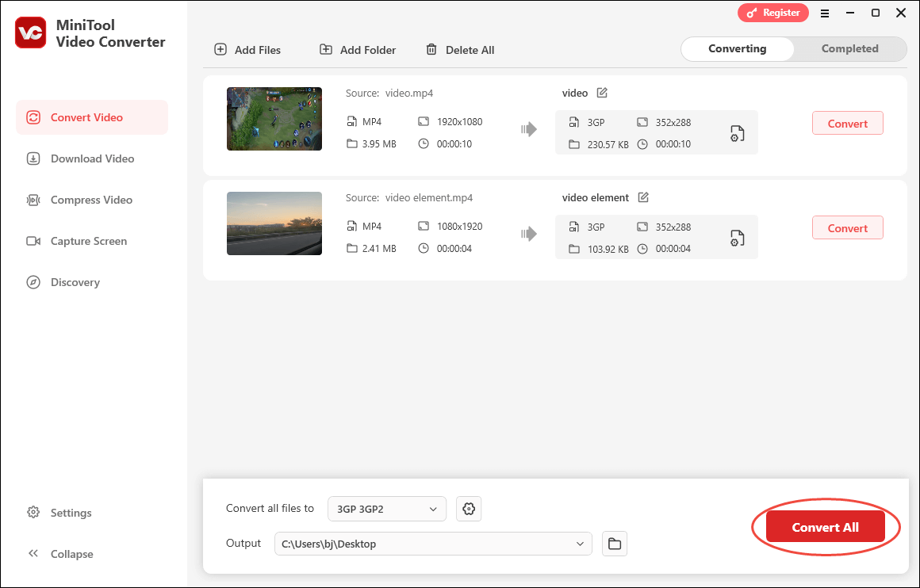Click the 1920x1080 resolution icon
Image resolution: width=920 pixels, height=588 pixels.
(x=424, y=121)
